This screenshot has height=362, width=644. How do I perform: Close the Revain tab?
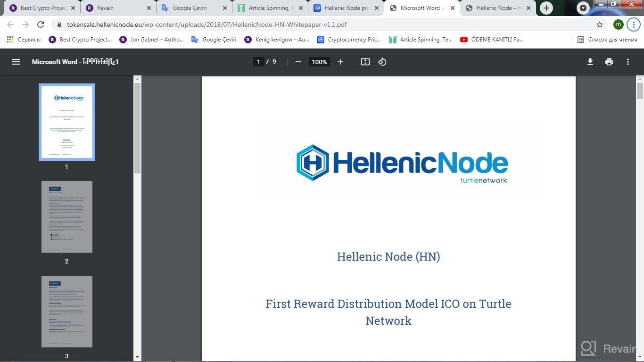pos(149,8)
